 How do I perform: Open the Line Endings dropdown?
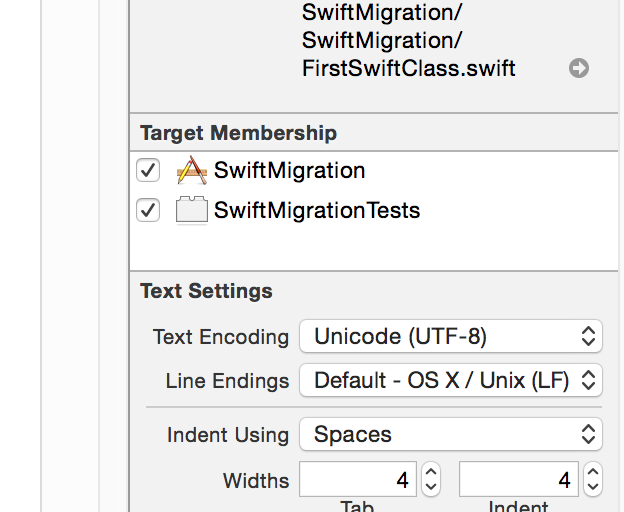tap(450, 380)
